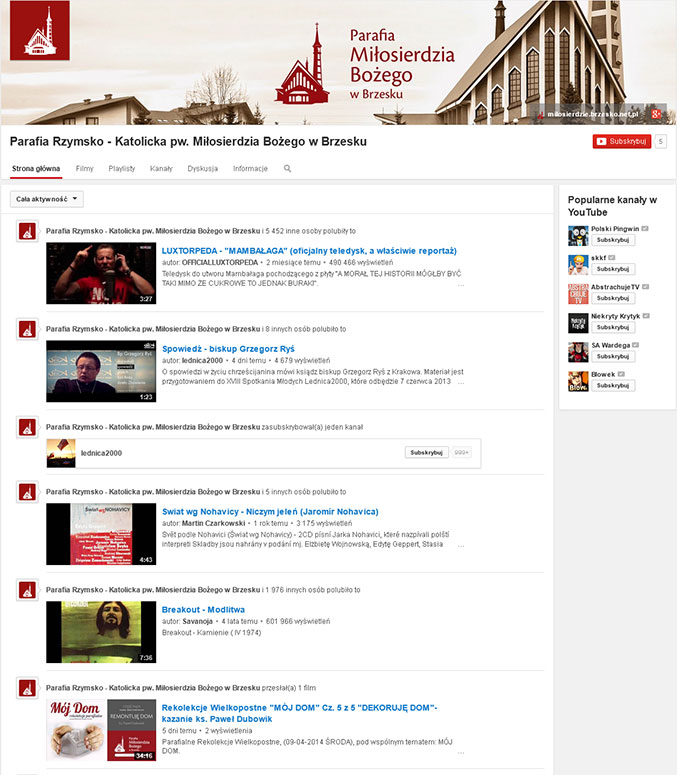Switch to the Informacje tab
Image resolution: width=677 pixels, height=775 pixels.
click(x=251, y=169)
